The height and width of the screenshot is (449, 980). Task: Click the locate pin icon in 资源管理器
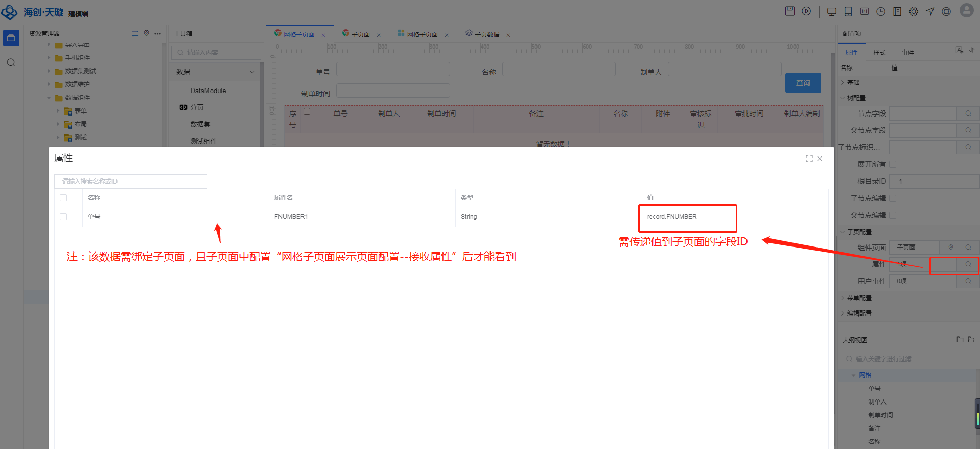pyautogui.click(x=146, y=33)
